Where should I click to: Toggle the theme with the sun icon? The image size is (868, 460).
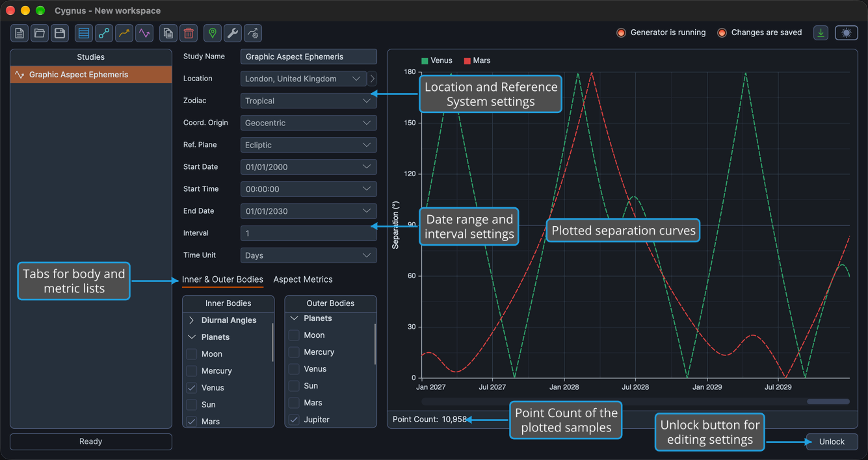tap(847, 32)
